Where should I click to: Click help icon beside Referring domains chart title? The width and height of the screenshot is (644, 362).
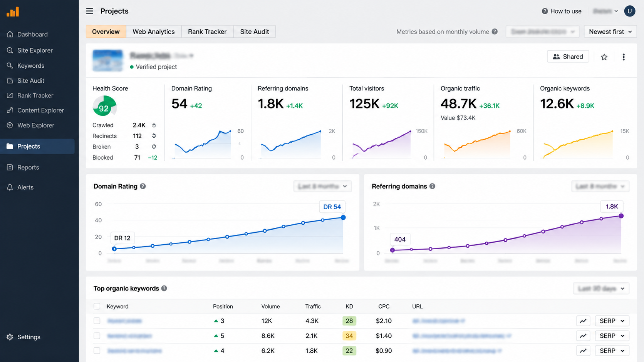pos(432,186)
